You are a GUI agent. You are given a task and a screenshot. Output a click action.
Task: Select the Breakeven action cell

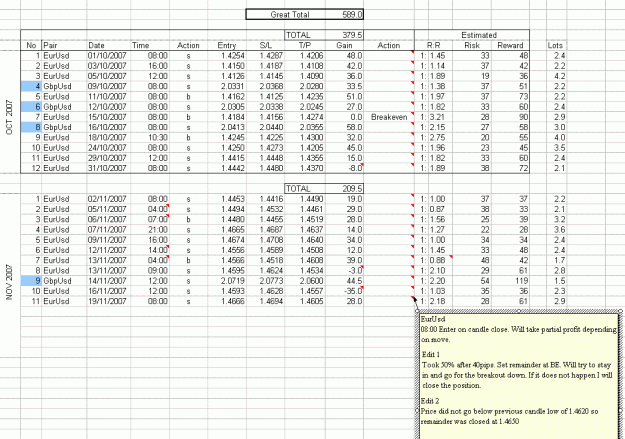[389, 117]
